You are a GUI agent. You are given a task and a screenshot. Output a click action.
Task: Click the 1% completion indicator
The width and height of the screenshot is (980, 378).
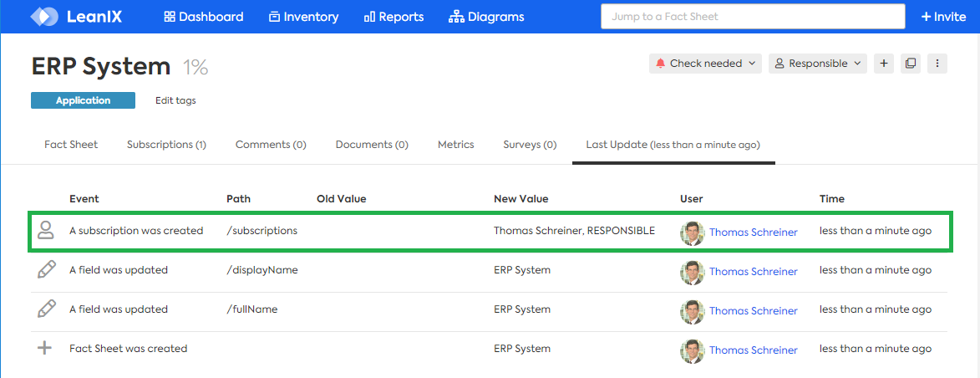195,67
